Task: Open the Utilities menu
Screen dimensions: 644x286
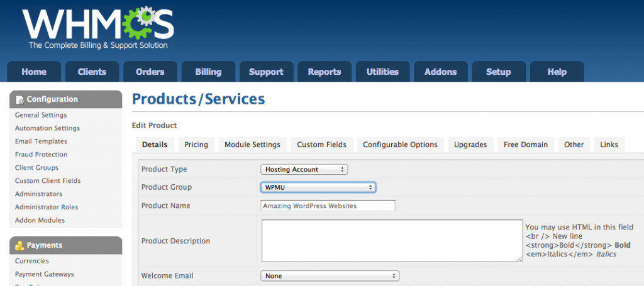Action: click(382, 72)
